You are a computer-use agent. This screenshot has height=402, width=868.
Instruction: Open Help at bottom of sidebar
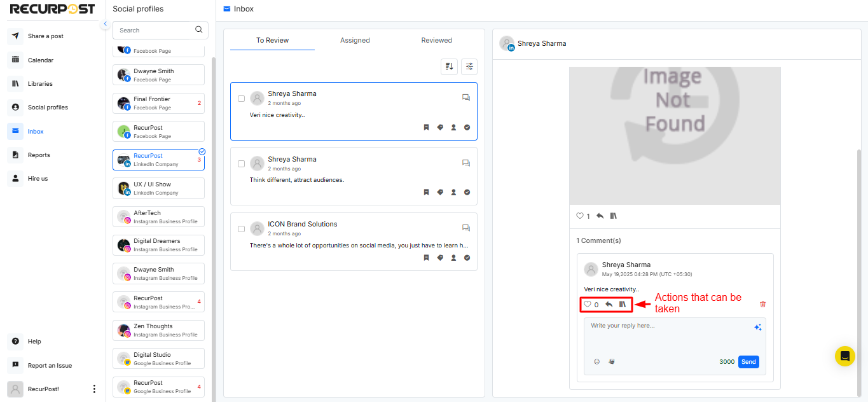(x=34, y=342)
